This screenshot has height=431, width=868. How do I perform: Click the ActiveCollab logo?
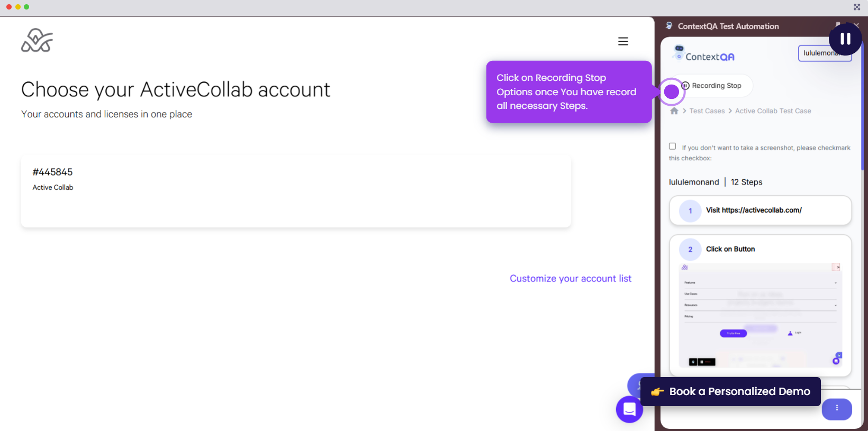pos(37,41)
